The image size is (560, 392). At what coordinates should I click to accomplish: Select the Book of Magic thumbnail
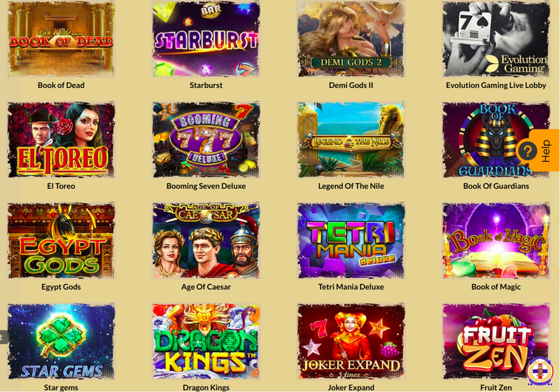(496, 240)
